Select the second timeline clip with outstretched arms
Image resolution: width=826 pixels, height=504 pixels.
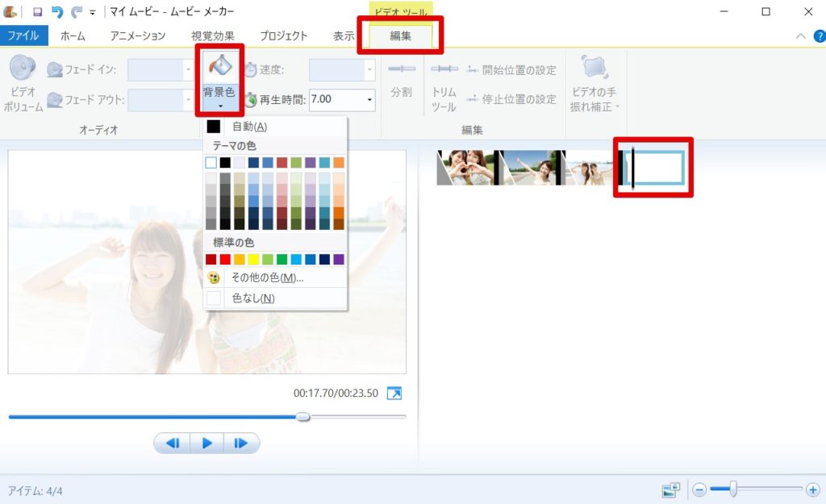pos(529,168)
